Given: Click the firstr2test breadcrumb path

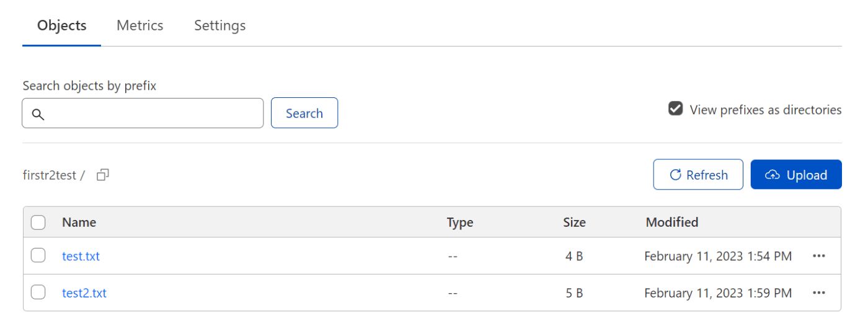Looking at the screenshot, I should point(50,175).
